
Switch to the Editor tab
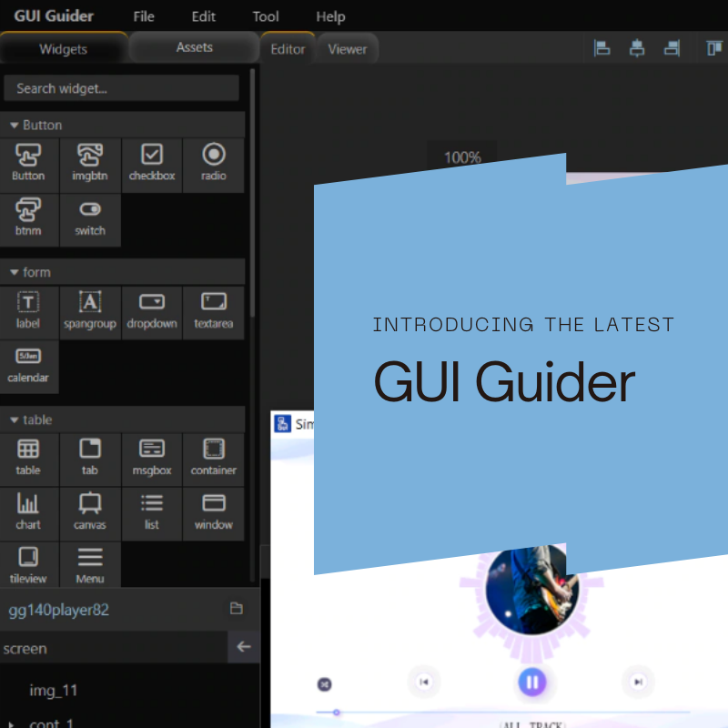click(288, 48)
